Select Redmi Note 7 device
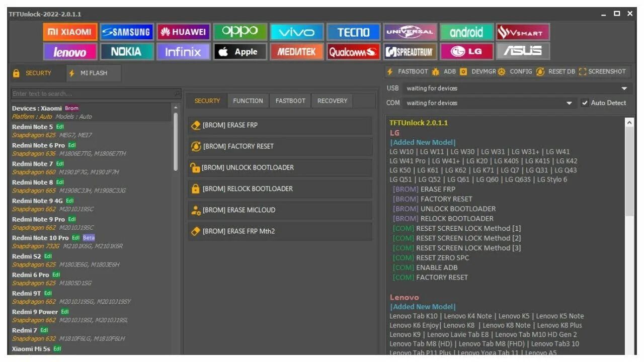Screen dimensions: 644x362 (92, 168)
